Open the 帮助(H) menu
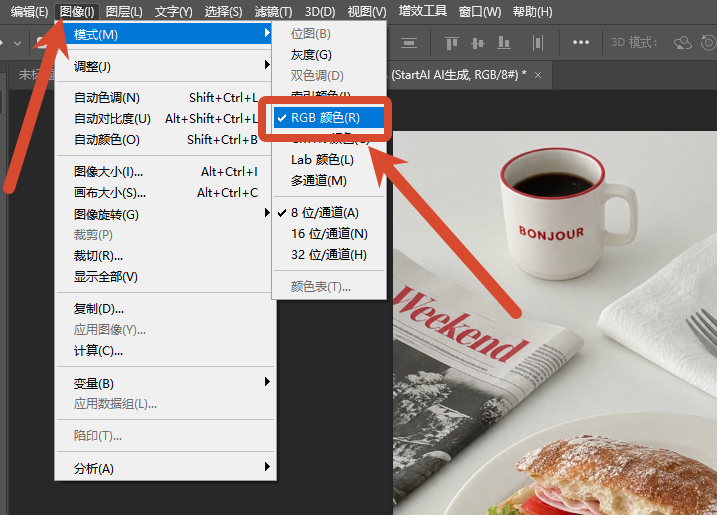Viewport: 717px width, 515px height. click(532, 11)
